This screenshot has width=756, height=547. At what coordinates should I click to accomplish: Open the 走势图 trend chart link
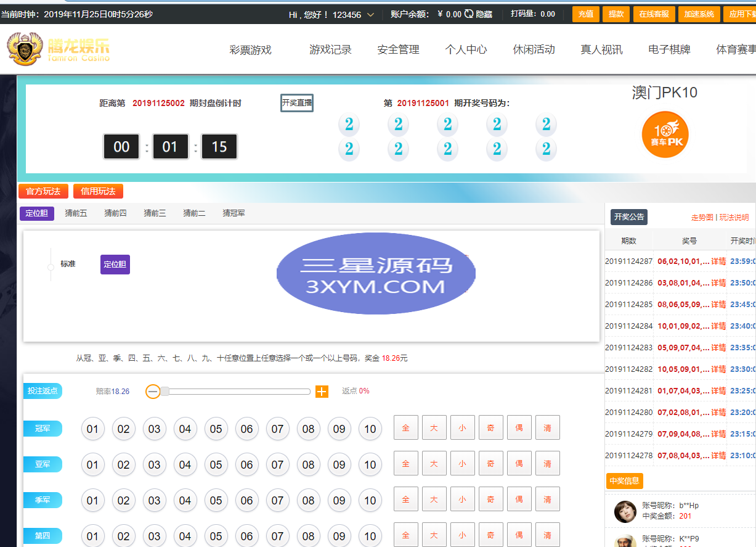tap(702, 218)
